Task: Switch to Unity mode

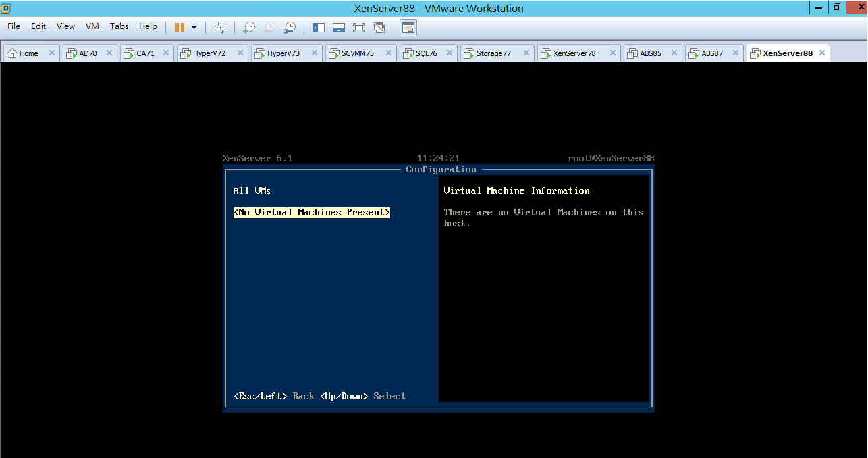Action: tap(379, 27)
